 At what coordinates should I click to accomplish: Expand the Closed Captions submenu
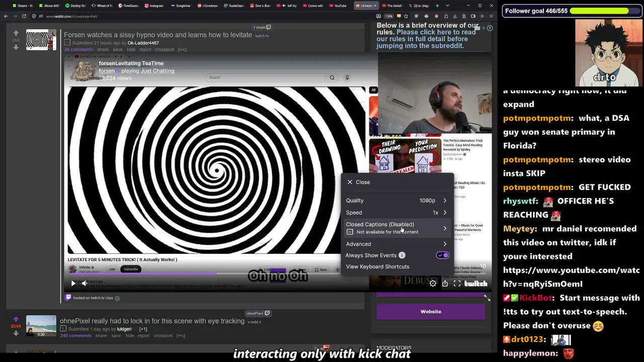[396, 228]
